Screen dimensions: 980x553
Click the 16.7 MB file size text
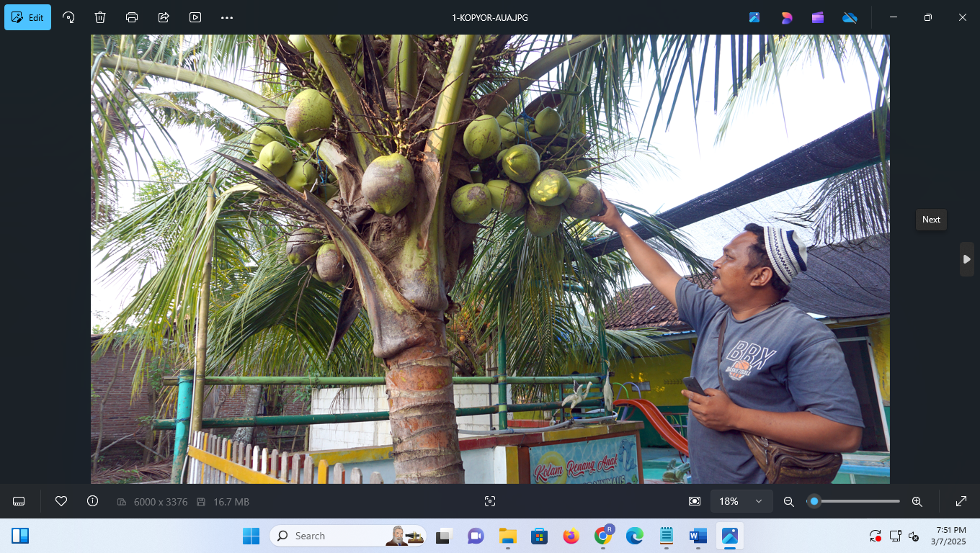pyautogui.click(x=231, y=502)
